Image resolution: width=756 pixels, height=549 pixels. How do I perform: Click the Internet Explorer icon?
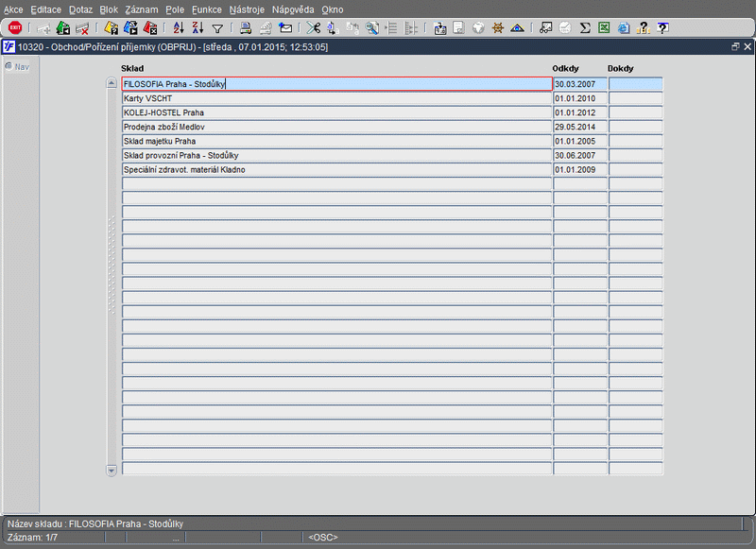[624, 28]
